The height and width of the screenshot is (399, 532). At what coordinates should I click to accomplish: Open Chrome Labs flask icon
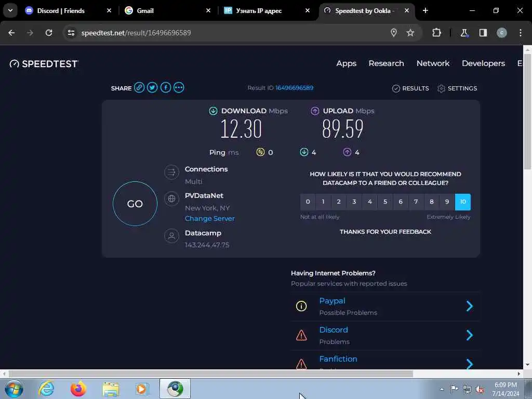click(464, 33)
